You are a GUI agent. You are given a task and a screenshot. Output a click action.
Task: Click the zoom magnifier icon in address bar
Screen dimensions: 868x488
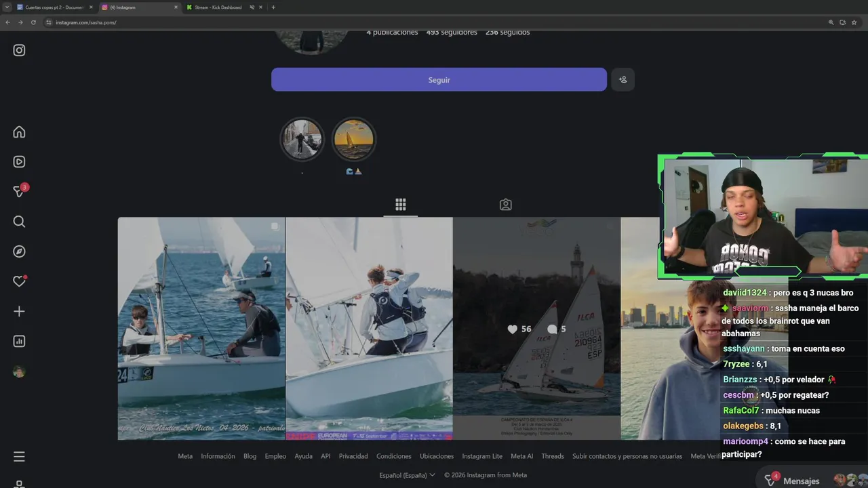pyautogui.click(x=831, y=22)
